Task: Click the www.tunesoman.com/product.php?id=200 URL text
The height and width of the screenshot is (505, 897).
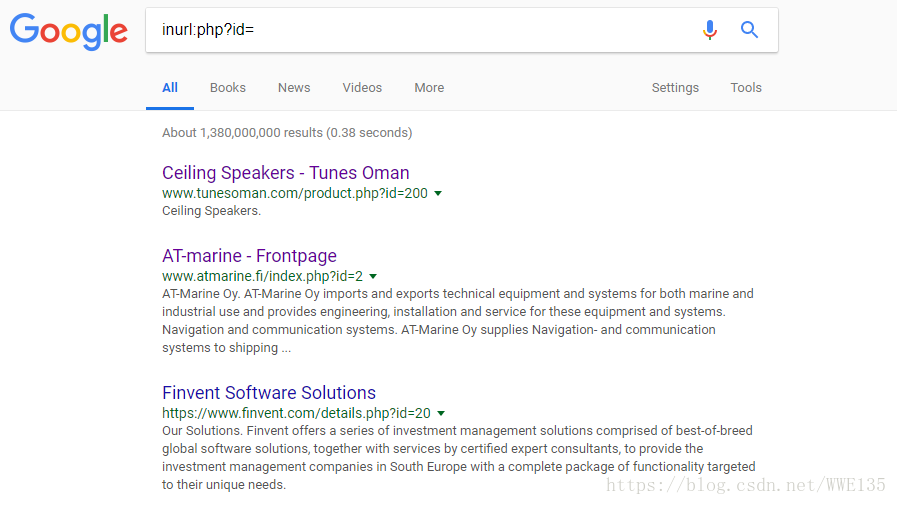Action: tap(295, 193)
